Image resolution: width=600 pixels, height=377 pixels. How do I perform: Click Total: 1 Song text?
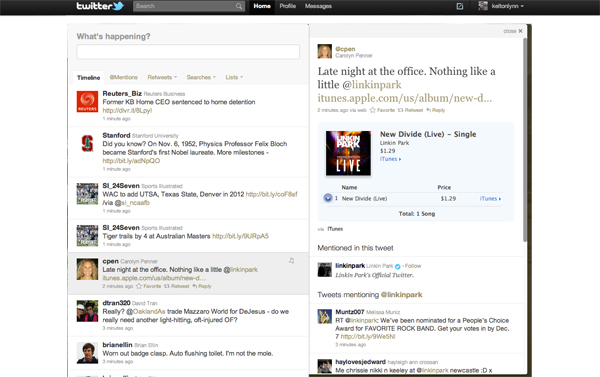[x=417, y=214]
